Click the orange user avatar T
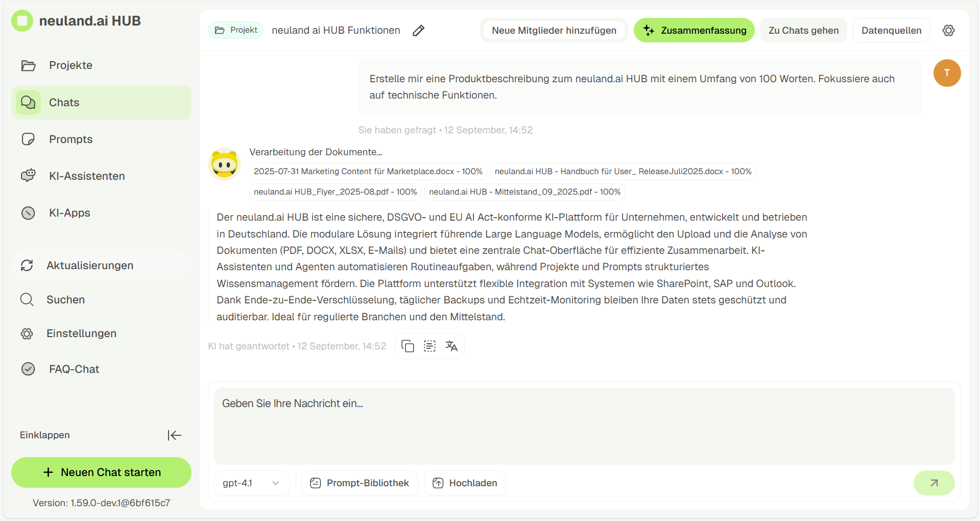 click(x=947, y=73)
